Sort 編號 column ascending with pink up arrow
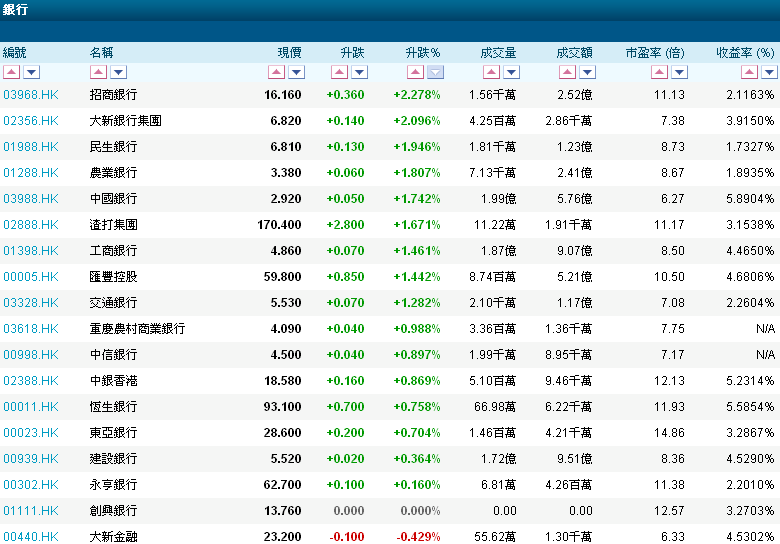 pyautogui.click(x=11, y=73)
